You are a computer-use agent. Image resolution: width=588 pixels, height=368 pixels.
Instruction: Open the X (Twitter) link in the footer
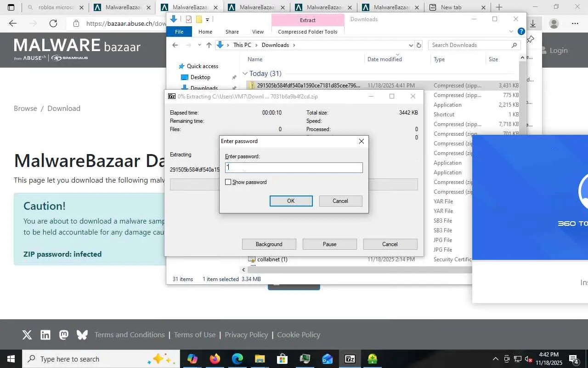(27, 335)
